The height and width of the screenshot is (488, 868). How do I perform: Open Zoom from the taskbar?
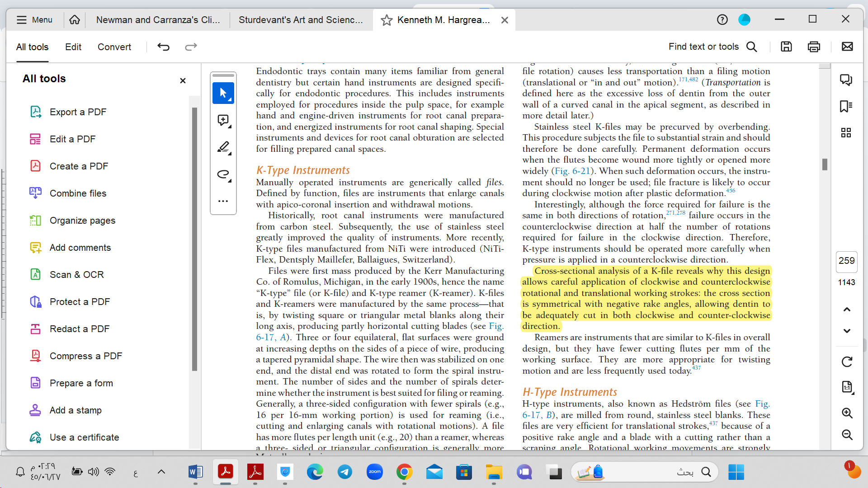coord(375,473)
